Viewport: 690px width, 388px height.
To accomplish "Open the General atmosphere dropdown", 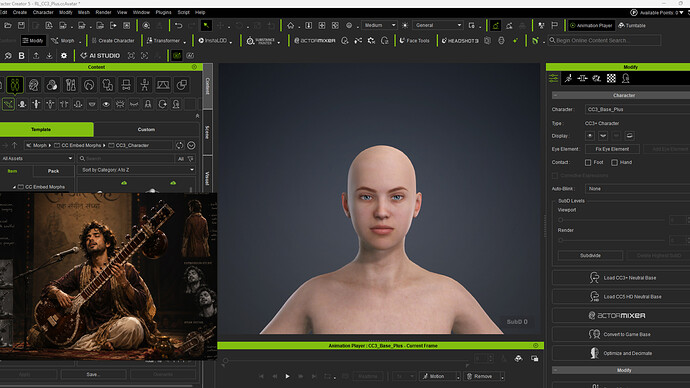I will point(438,26).
